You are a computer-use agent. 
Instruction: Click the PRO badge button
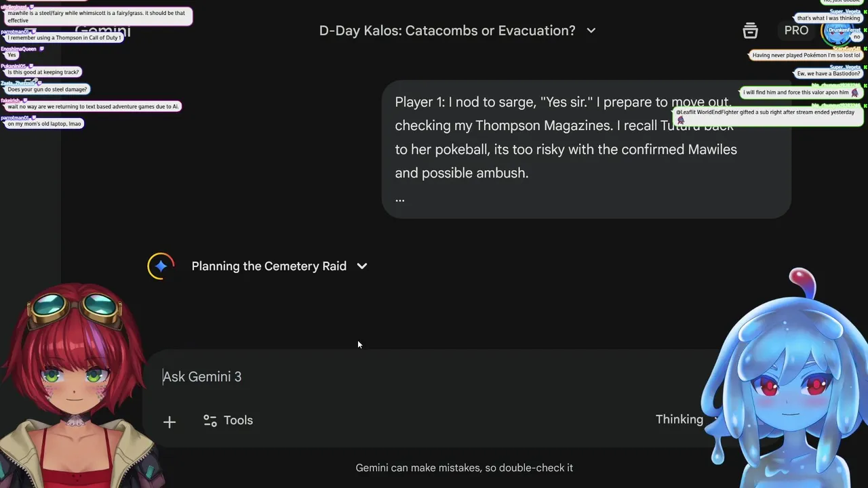pos(796,30)
